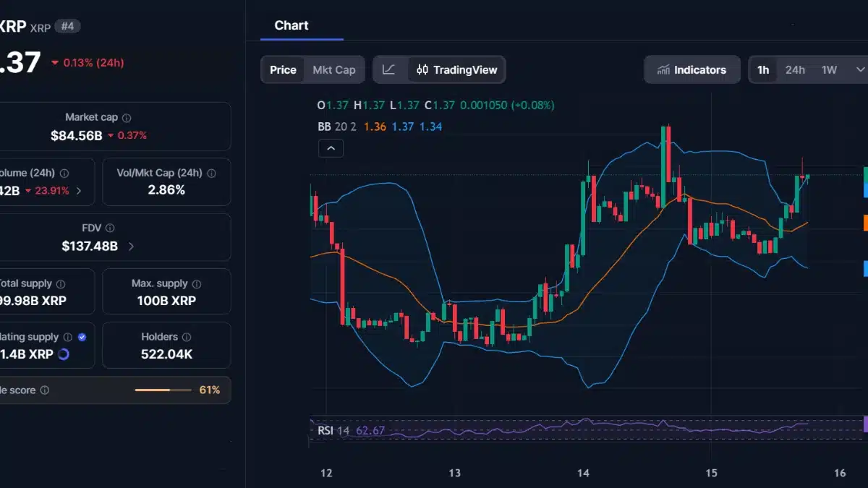The width and height of the screenshot is (868, 488).
Task: Switch the chart to Mkt Cap view
Action: pos(333,69)
